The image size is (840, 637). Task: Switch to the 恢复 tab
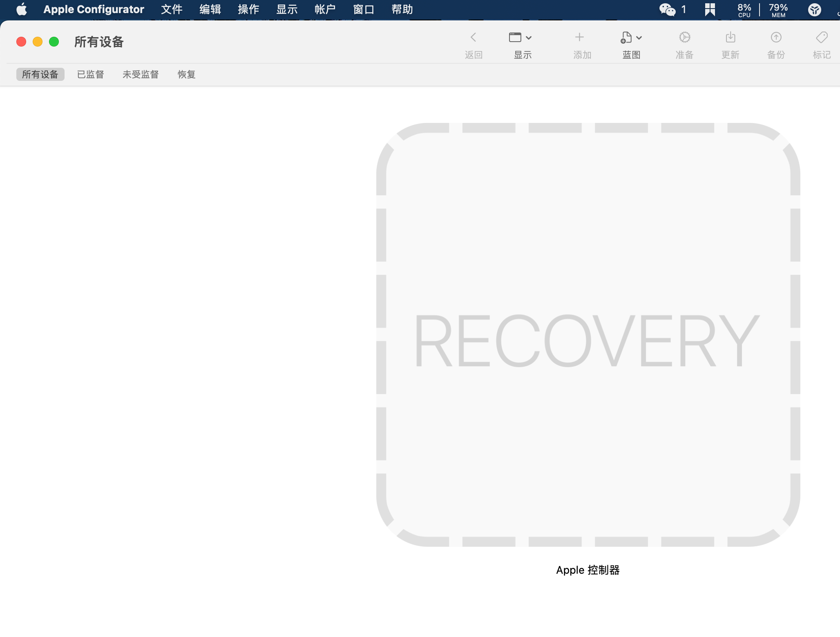pos(186,74)
